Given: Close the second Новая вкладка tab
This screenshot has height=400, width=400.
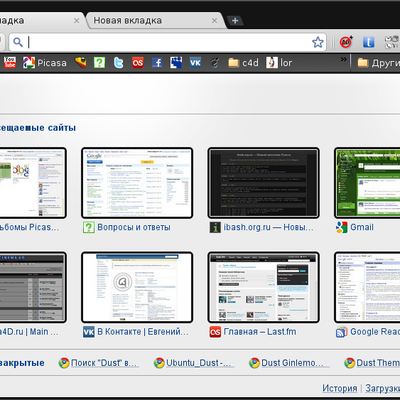Looking at the screenshot, I should [214, 21].
